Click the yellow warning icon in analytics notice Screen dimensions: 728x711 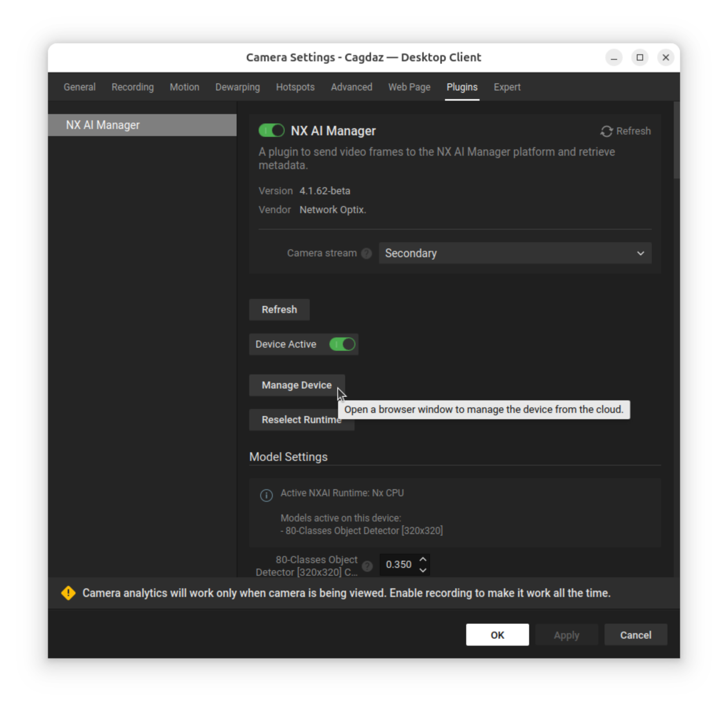68,593
